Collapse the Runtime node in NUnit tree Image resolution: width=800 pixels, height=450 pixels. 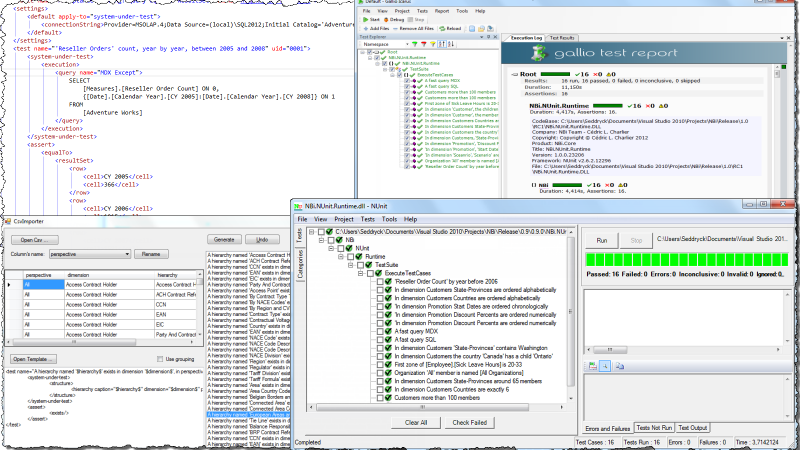click(x=341, y=257)
